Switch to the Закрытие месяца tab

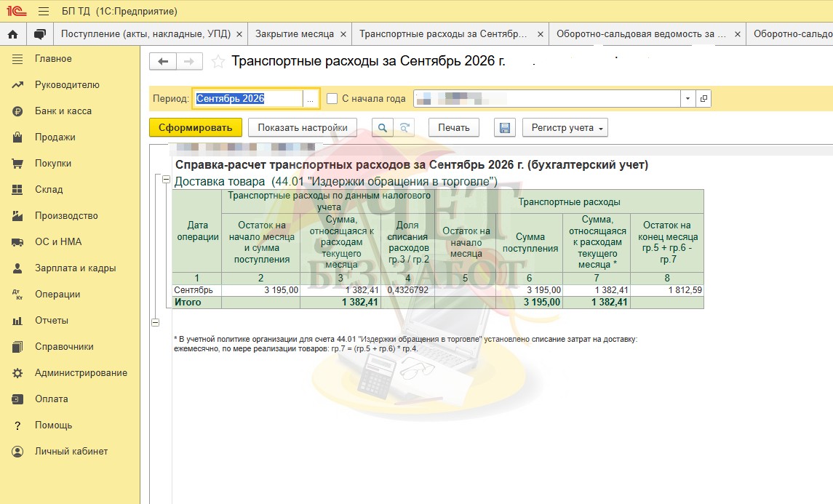pos(295,34)
